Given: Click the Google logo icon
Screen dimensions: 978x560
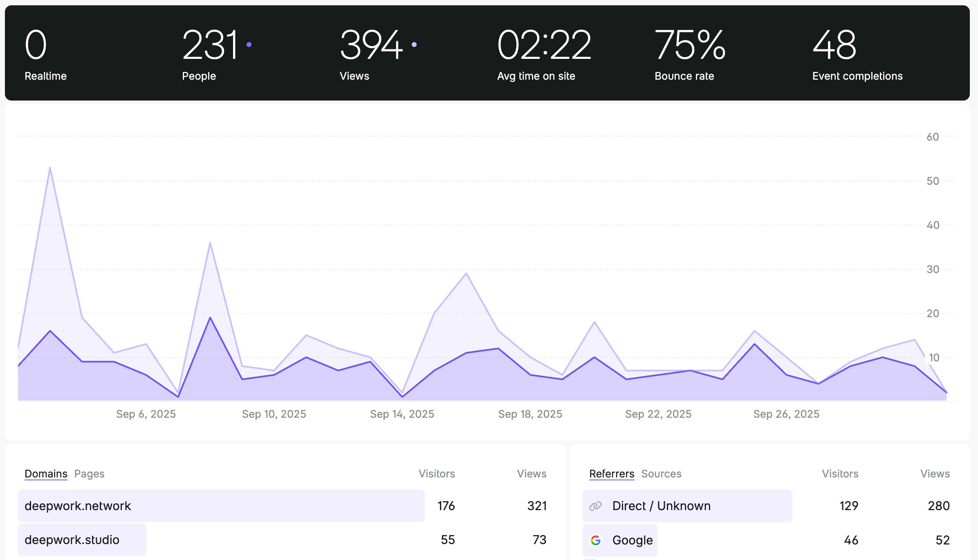Looking at the screenshot, I should point(596,540).
